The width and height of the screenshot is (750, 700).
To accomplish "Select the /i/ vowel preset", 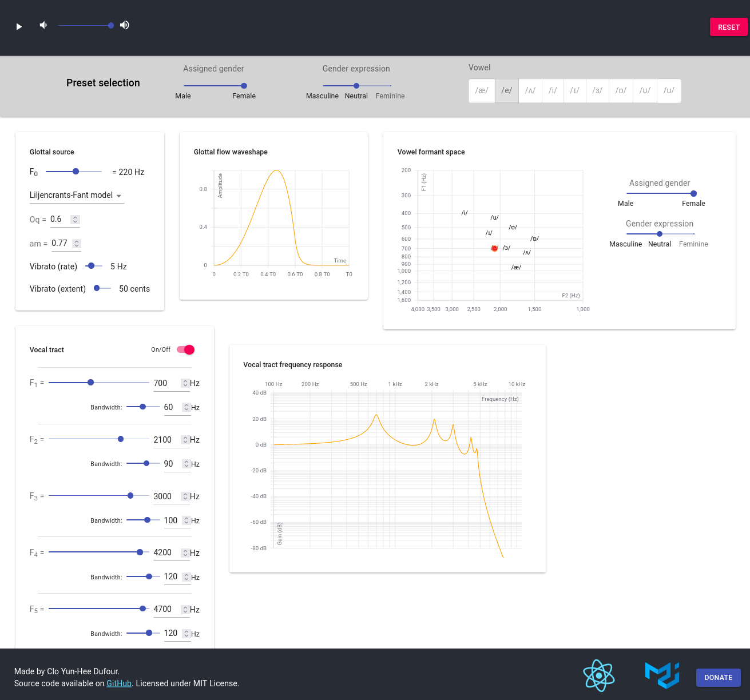I will [x=553, y=90].
